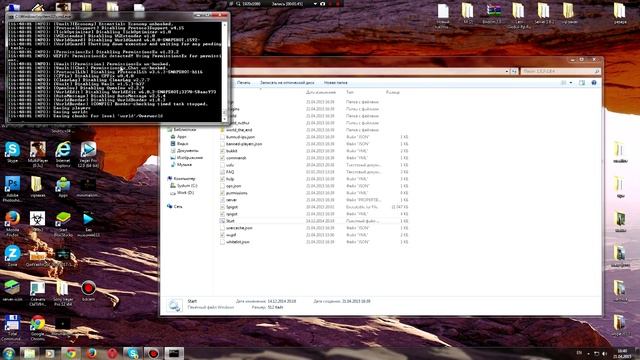This screenshot has height=360, width=640.
Task: Select Computer in the navigation pane
Action: [181, 178]
